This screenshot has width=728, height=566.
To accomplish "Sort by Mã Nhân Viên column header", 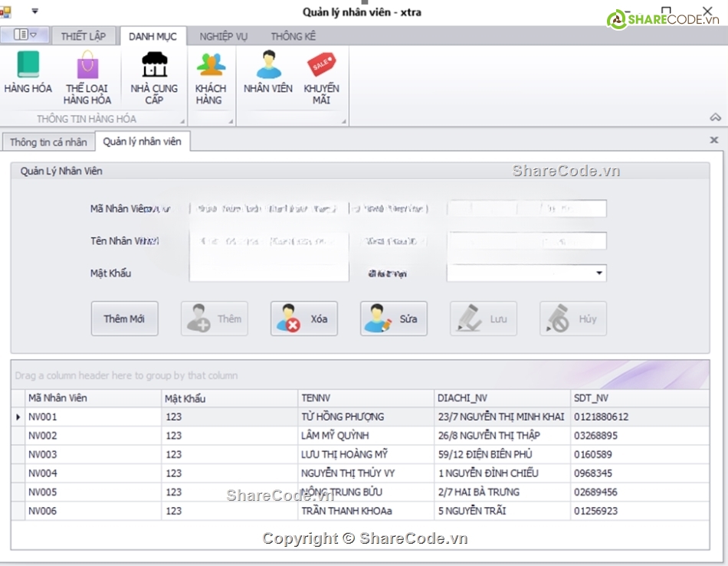I will pyautogui.click(x=93, y=398).
